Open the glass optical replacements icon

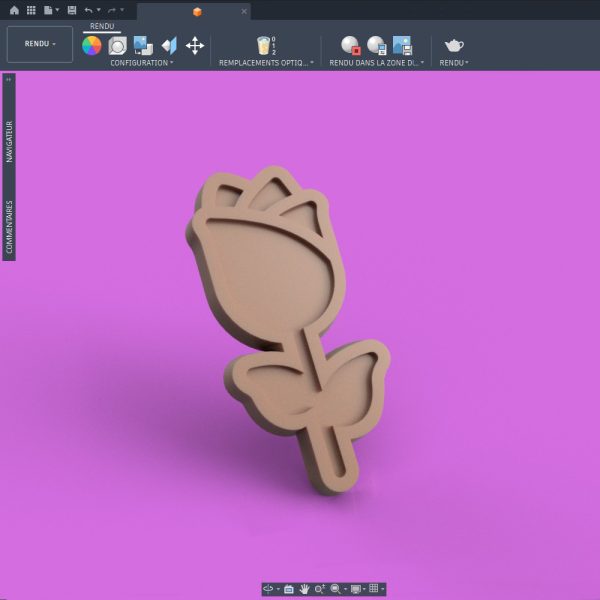[264, 46]
